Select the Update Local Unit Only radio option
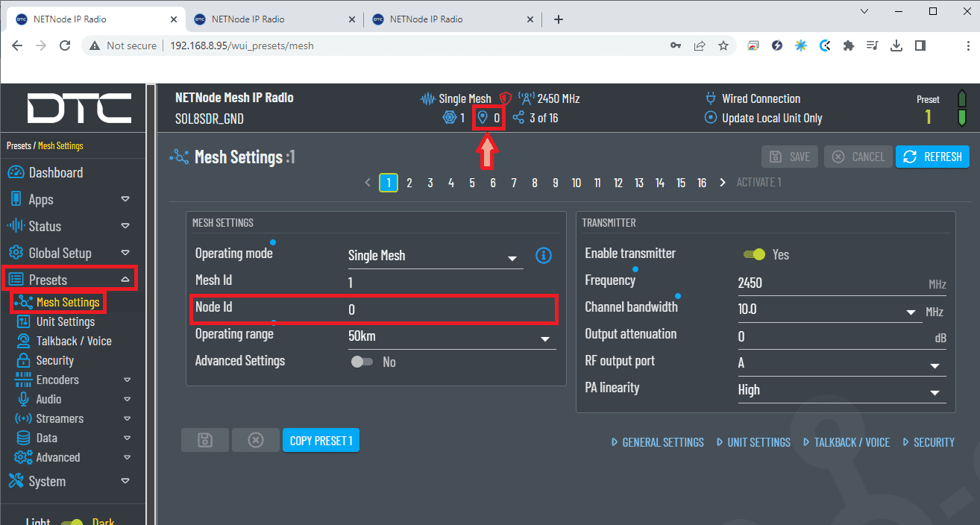The height and width of the screenshot is (525, 980). point(710,119)
